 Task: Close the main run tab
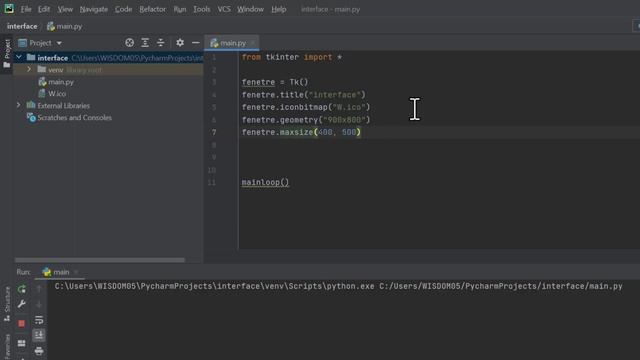click(x=76, y=272)
